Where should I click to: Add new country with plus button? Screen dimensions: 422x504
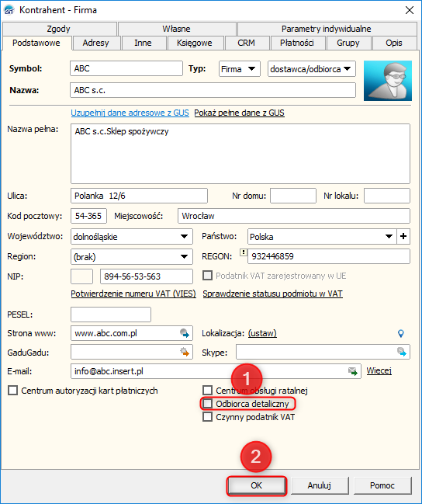click(x=403, y=236)
